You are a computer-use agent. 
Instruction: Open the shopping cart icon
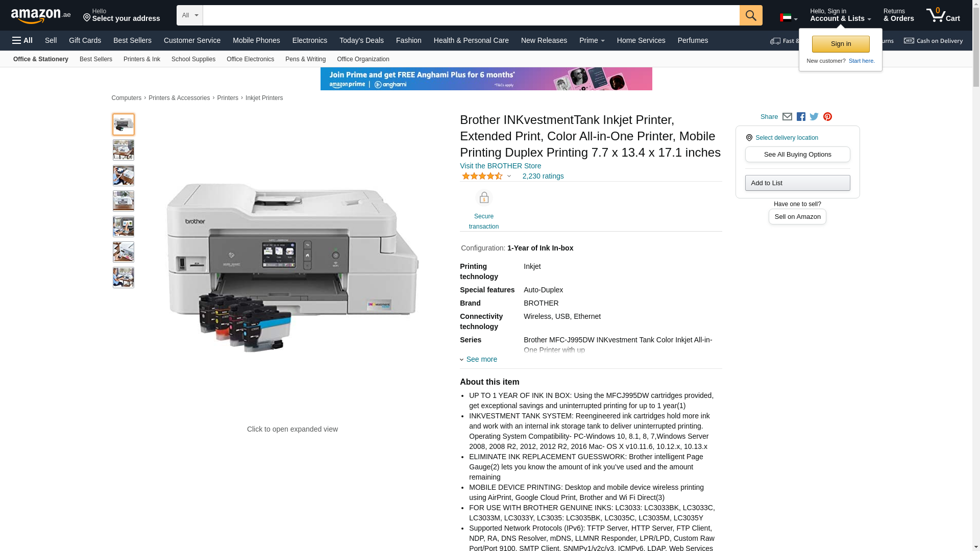coord(943,15)
